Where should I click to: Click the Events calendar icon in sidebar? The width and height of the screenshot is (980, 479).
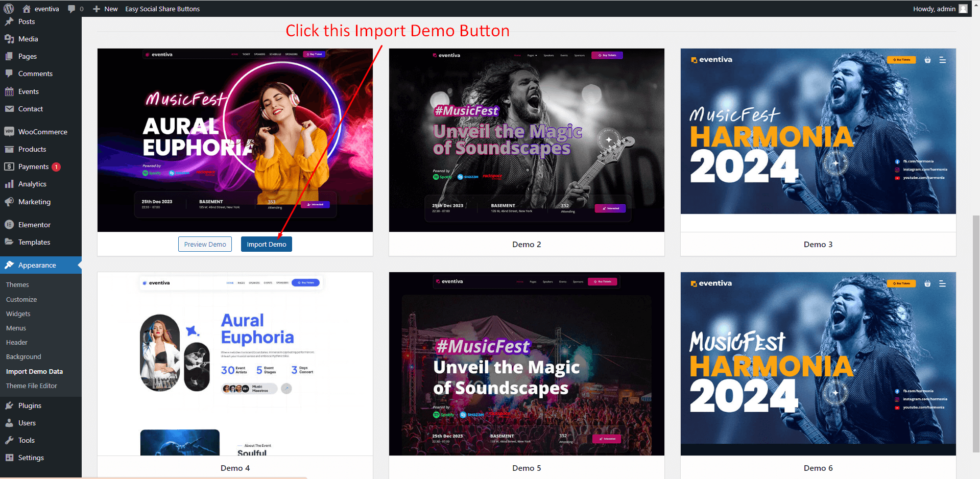point(9,91)
